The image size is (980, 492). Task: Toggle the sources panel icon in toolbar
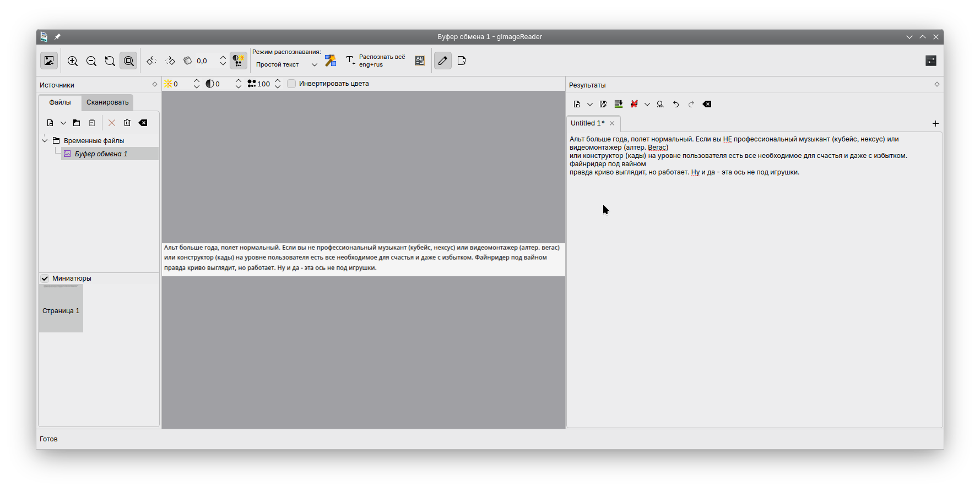pyautogui.click(x=49, y=61)
